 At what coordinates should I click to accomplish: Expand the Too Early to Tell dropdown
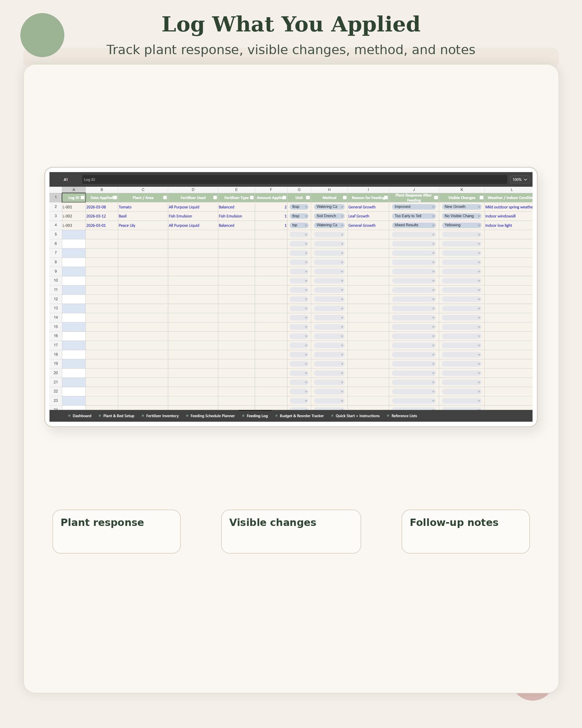(414, 216)
